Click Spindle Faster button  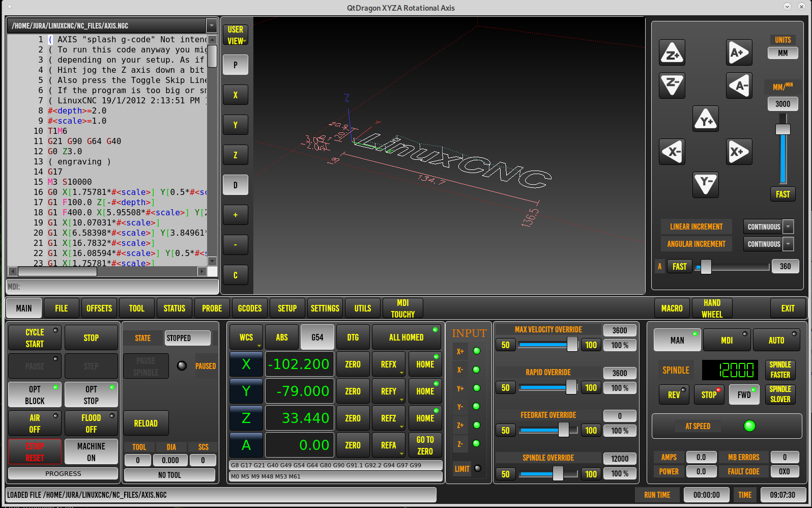click(x=780, y=370)
